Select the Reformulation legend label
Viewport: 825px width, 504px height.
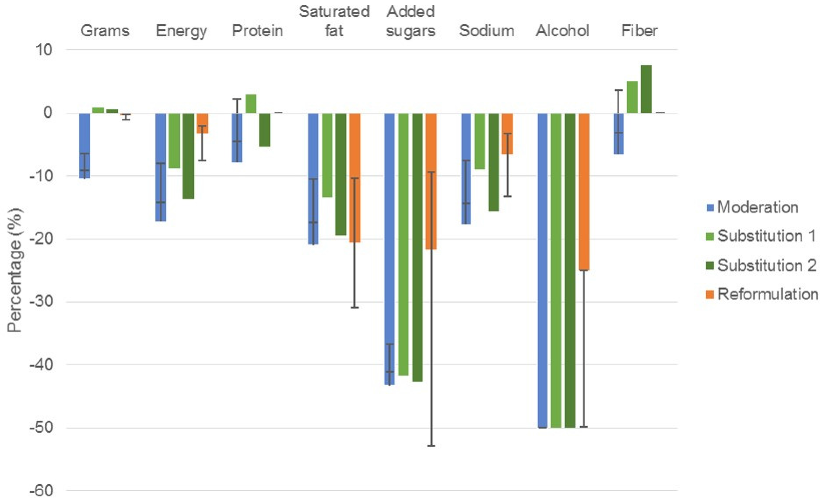(768, 294)
